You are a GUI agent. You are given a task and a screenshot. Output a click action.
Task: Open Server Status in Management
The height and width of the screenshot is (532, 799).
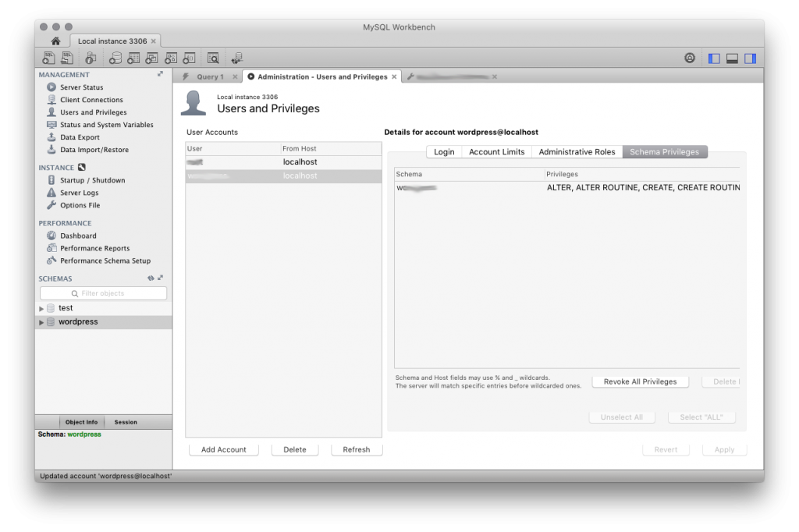(81, 87)
